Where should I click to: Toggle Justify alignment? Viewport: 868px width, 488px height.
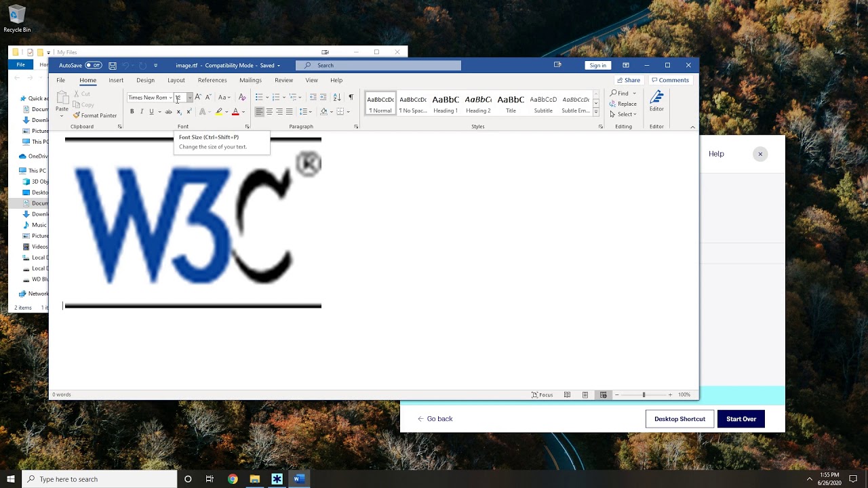pyautogui.click(x=290, y=111)
